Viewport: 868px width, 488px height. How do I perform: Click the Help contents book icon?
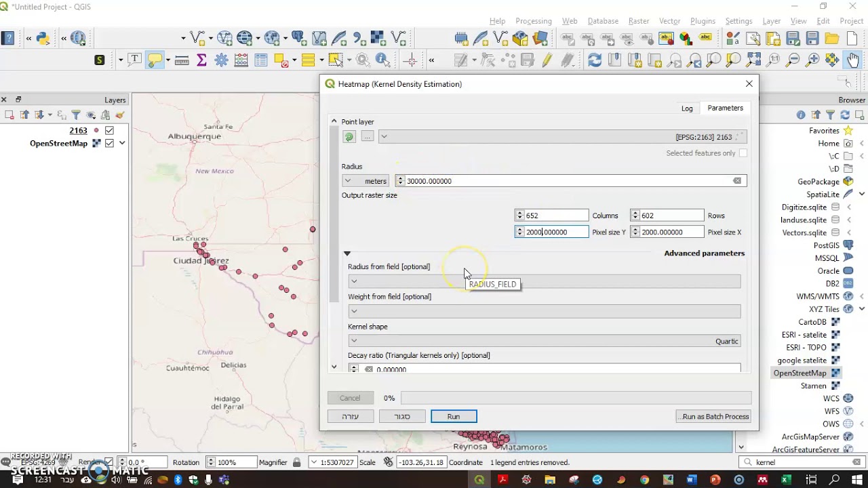click(x=7, y=39)
